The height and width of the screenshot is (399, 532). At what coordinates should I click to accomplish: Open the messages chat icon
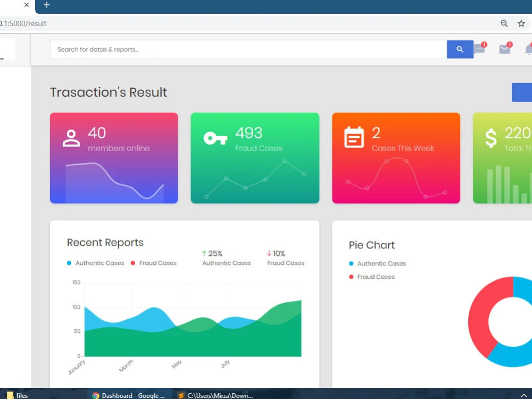tap(479, 48)
